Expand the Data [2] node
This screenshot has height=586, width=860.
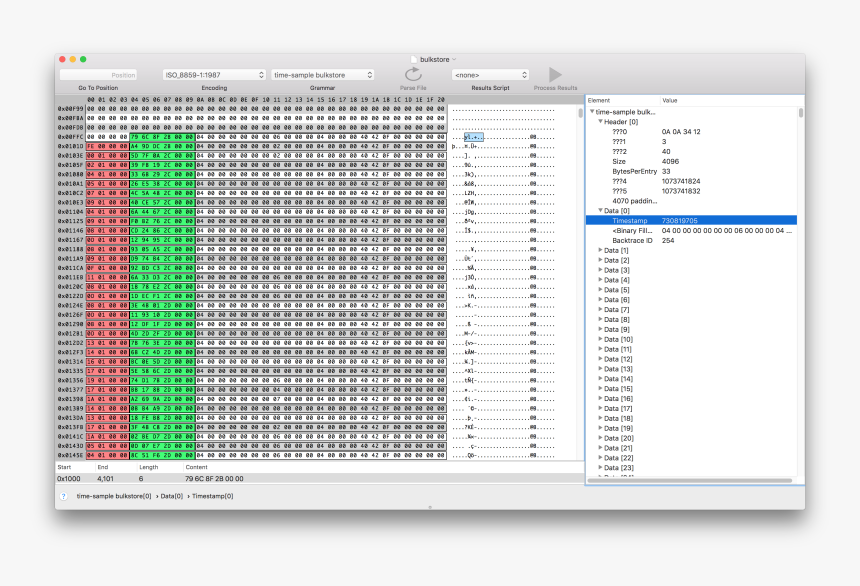coord(601,260)
